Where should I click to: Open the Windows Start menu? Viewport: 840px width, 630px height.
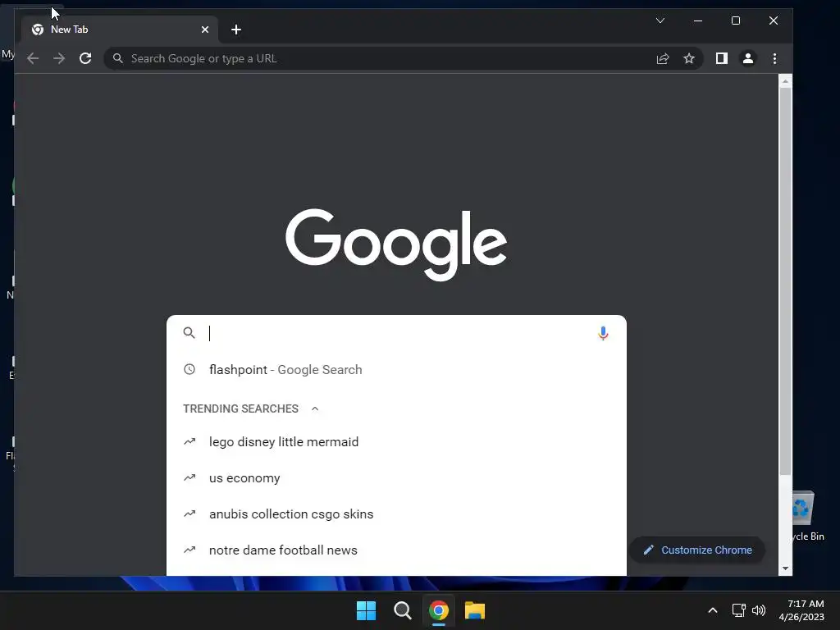click(x=367, y=610)
